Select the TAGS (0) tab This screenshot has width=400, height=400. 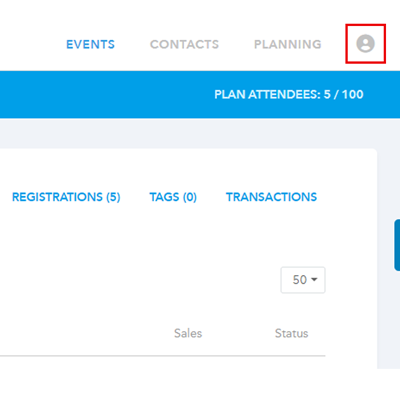pos(173,197)
